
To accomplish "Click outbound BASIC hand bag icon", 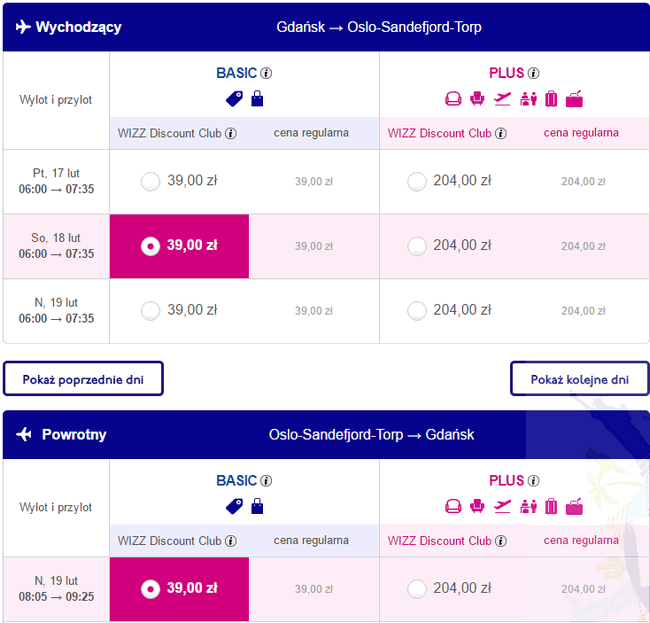I will [257, 99].
